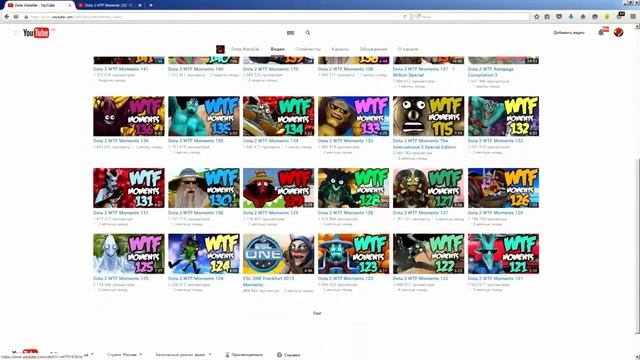Open the WTF Moments 132 thumbnail
The image size is (640, 360).
503,116
